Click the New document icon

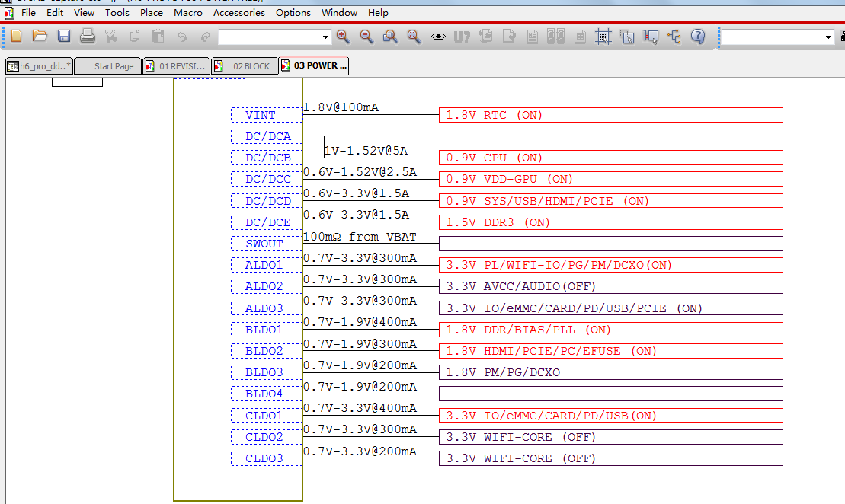(16, 36)
